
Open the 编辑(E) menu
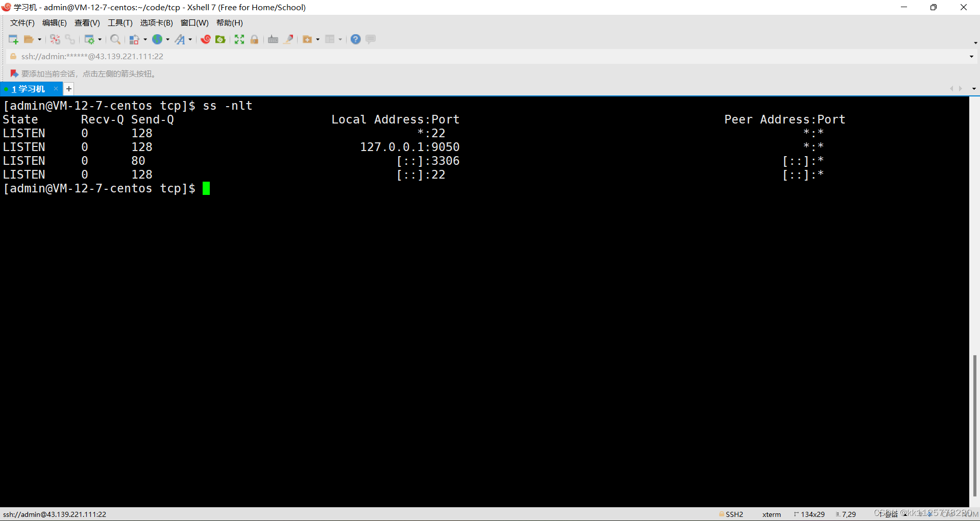pyautogui.click(x=55, y=23)
